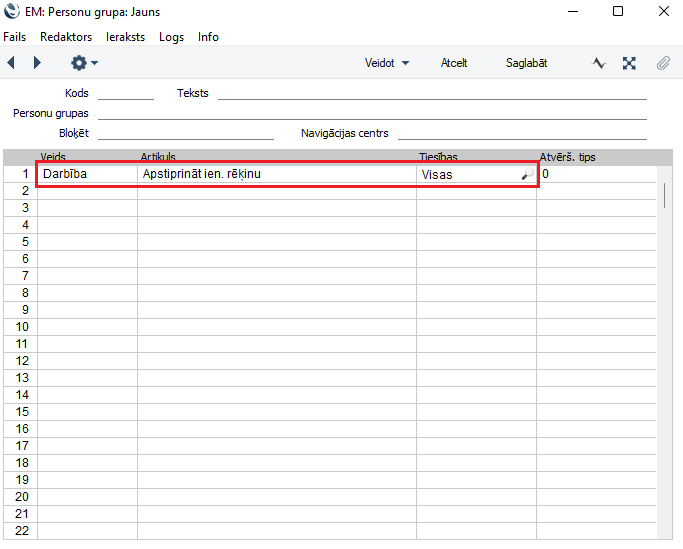Click the Saglabāt button
Screen dimensions: 683x549
526,63
